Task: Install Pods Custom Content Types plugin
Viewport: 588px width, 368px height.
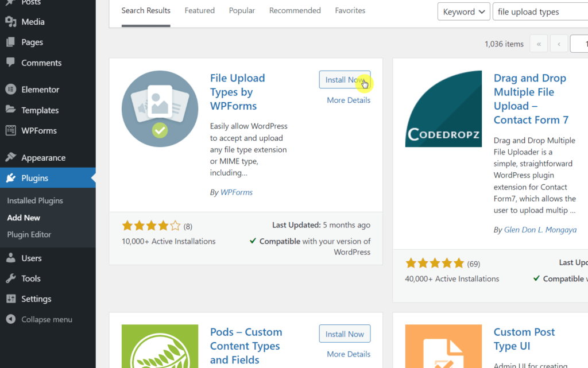Action: click(x=345, y=334)
